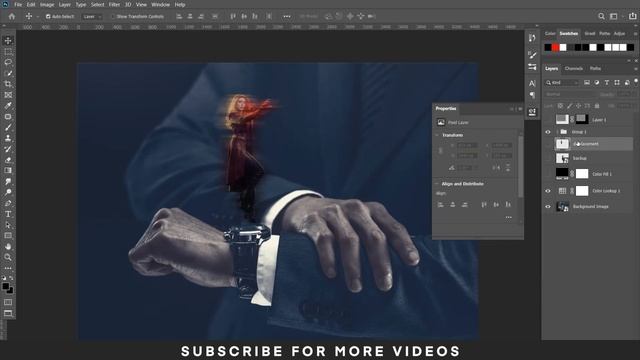Open the collapsed History panel icon
640x360 pixels.
[x=532, y=38]
